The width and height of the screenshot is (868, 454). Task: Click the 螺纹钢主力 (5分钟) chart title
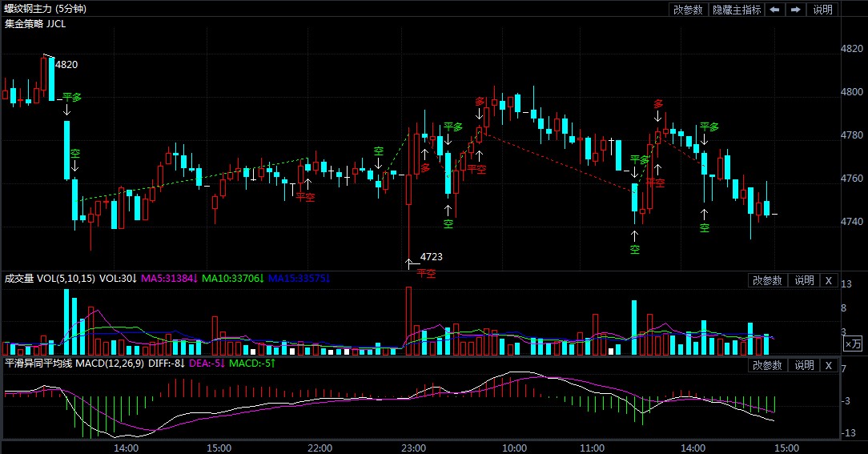click(x=45, y=8)
